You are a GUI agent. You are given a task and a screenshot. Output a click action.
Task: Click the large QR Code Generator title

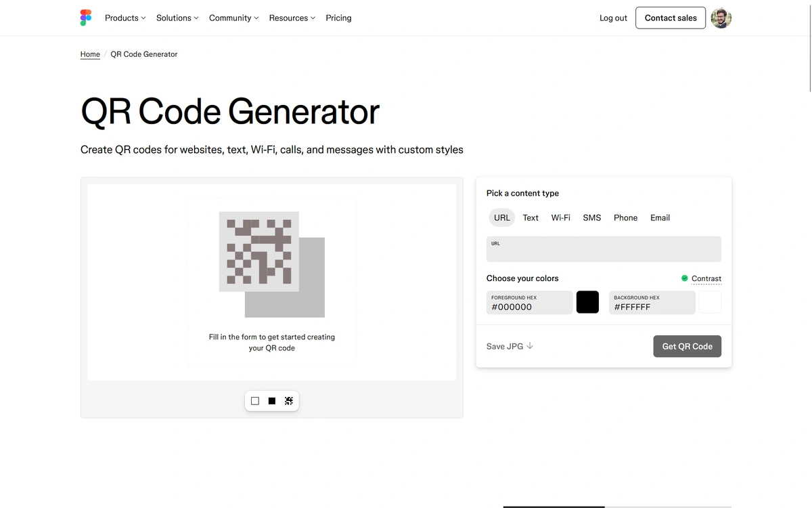click(230, 112)
